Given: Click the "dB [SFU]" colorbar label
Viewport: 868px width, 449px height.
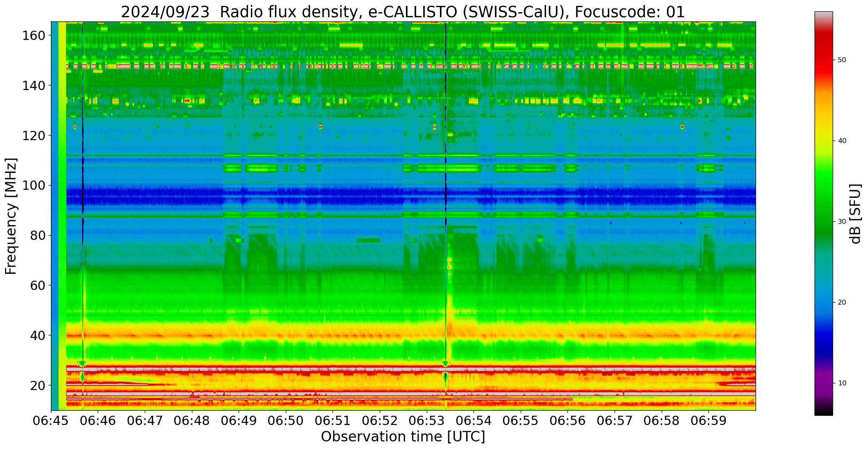Looking at the screenshot, I should [855, 214].
